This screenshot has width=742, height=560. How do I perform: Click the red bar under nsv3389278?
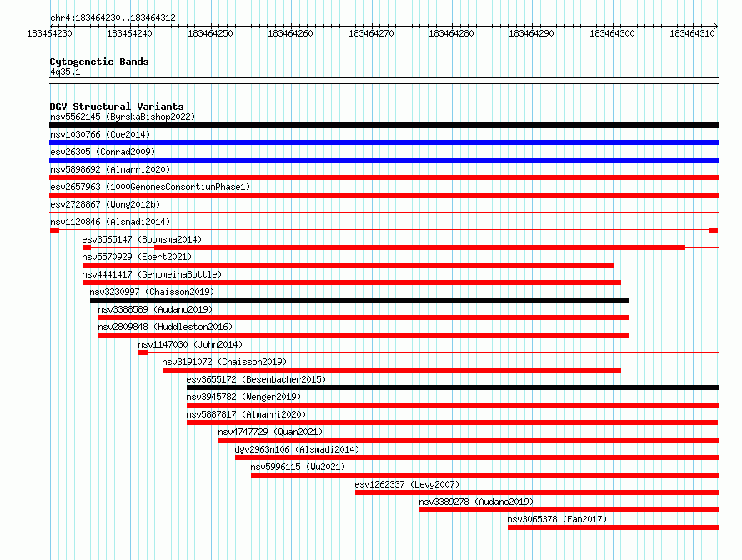(569, 510)
